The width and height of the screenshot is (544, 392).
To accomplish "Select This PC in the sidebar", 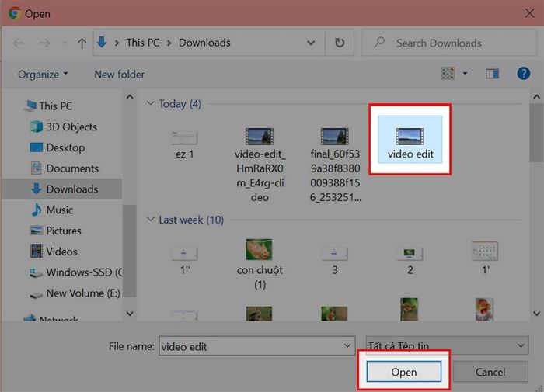I will click(48, 106).
